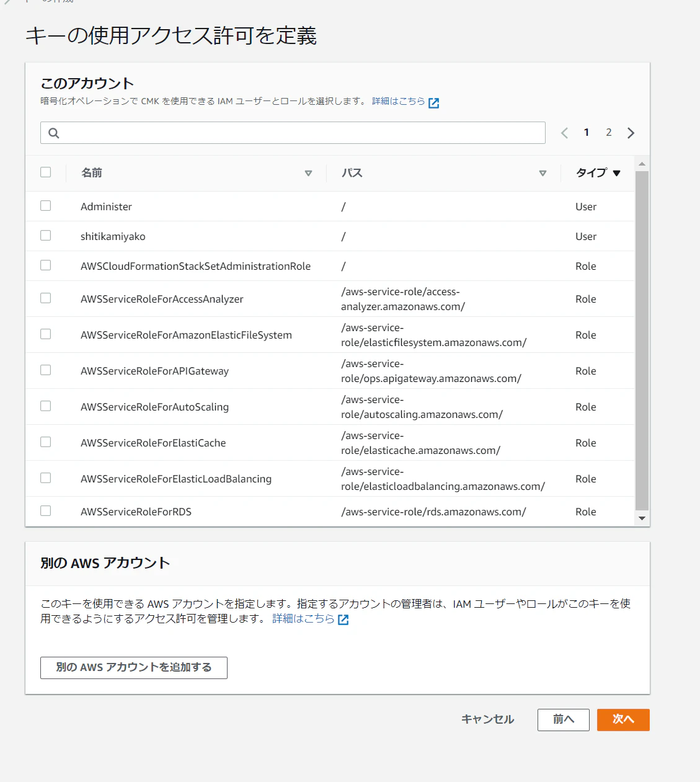The image size is (700, 782).
Task: Check the shitikamiyako user checkbox
Action: coord(46,236)
